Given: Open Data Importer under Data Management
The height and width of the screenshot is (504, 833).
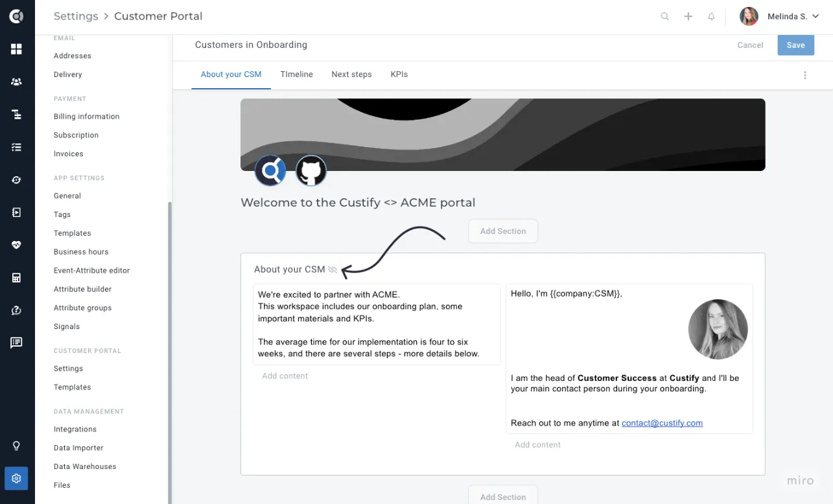Looking at the screenshot, I should coord(78,448).
